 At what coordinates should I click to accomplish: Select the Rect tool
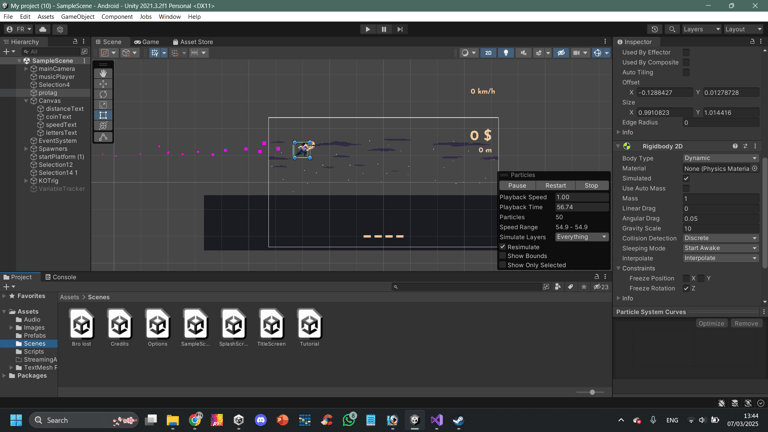(103, 115)
